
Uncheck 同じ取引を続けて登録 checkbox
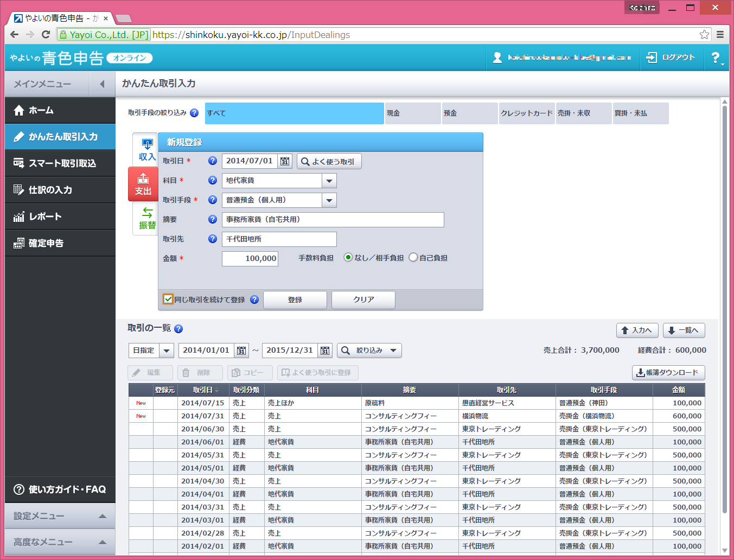coord(168,300)
